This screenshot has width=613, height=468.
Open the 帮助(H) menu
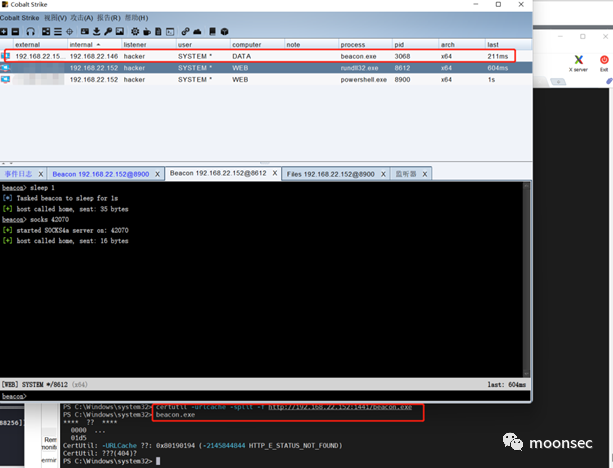[x=136, y=18]
